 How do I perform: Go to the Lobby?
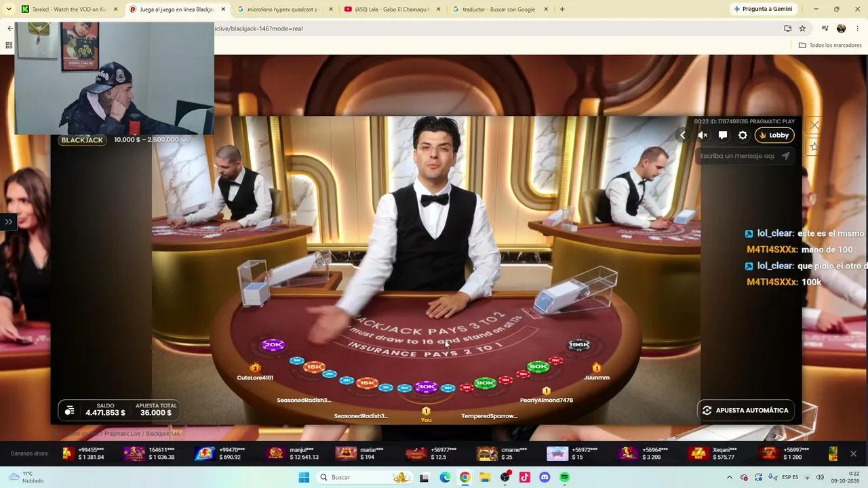pyautogui.click(x=774, y=135)
